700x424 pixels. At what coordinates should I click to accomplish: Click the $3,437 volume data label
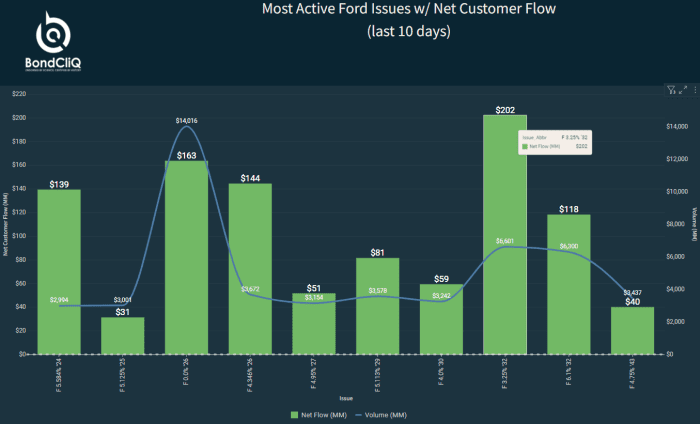(x=633, y=293)
